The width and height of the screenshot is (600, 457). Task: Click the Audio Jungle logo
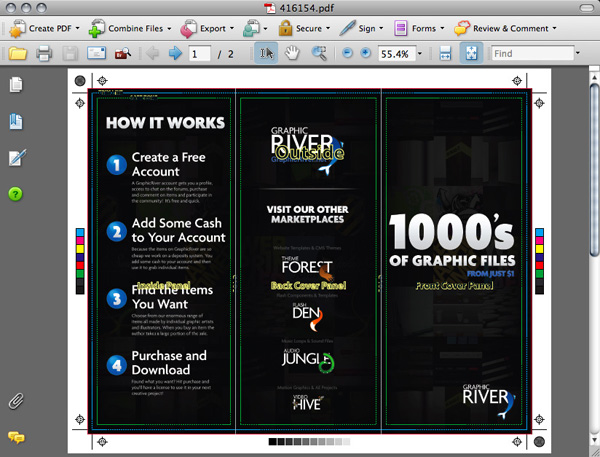[308, 360]
